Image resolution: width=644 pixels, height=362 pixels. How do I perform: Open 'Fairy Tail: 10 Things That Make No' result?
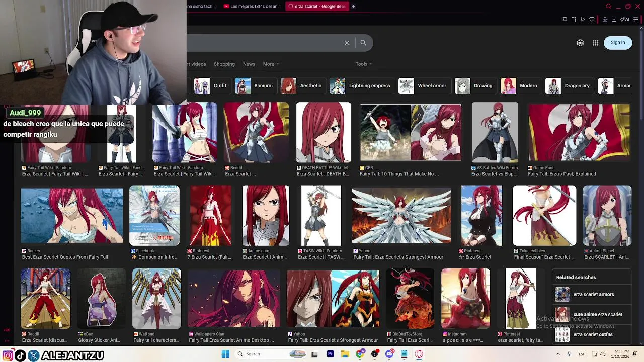click(399, 174)
